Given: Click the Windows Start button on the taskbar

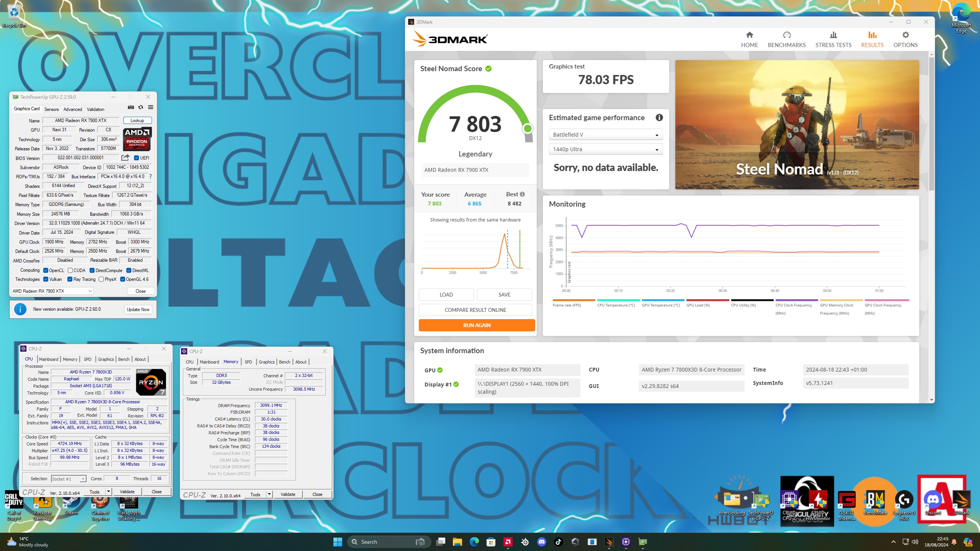Looking at the screenshot, I should pyautogui.click(x=338, y=542).
